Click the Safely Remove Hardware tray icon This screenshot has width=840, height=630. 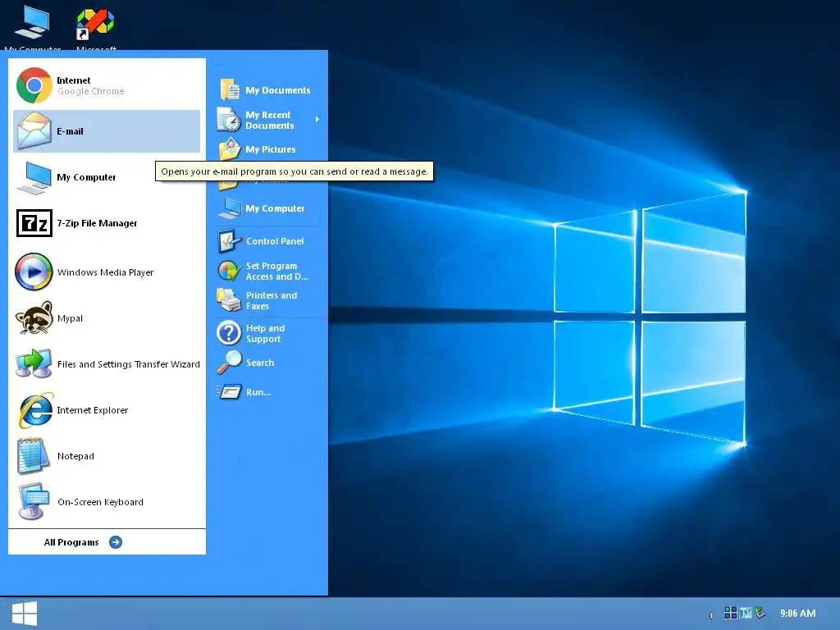[760, 612]
